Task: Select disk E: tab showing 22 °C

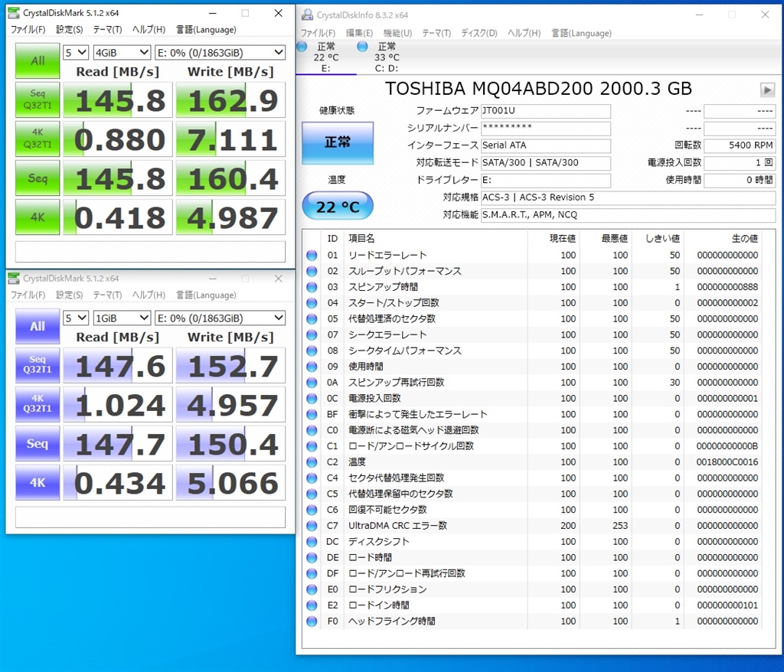Action: (326, 57)
